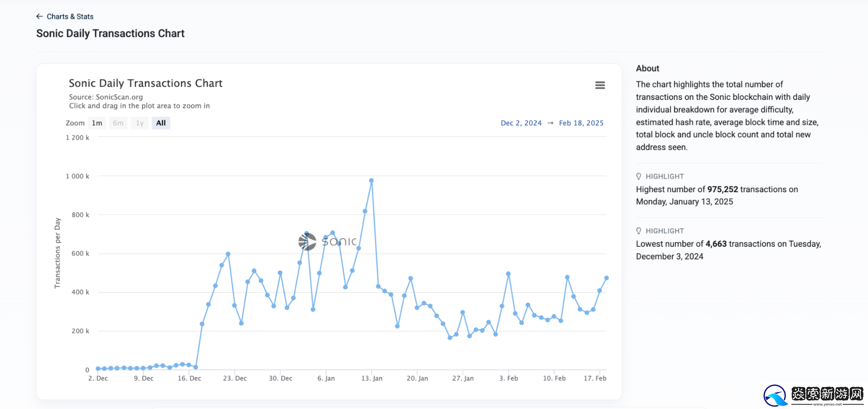This screenshot has height=409, width=868.
Task: Switch zoom range to All
Action: pyautogui.click(x=161, y=123)
